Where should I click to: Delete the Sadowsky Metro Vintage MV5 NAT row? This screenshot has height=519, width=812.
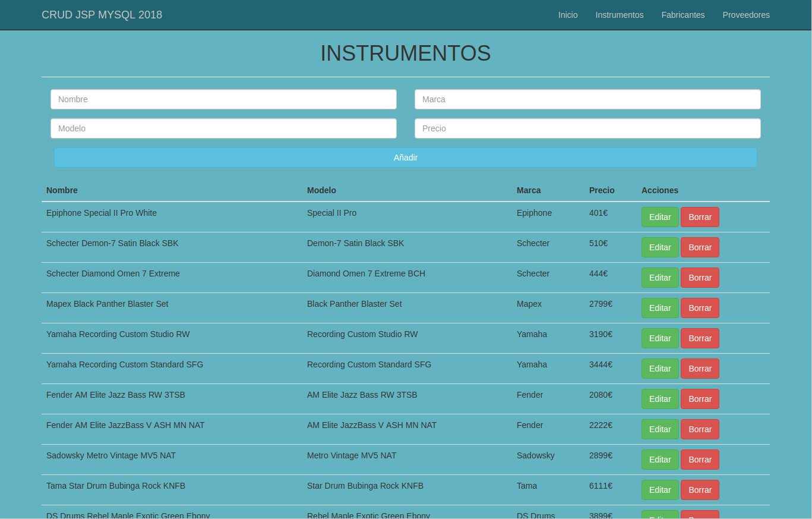700,460
